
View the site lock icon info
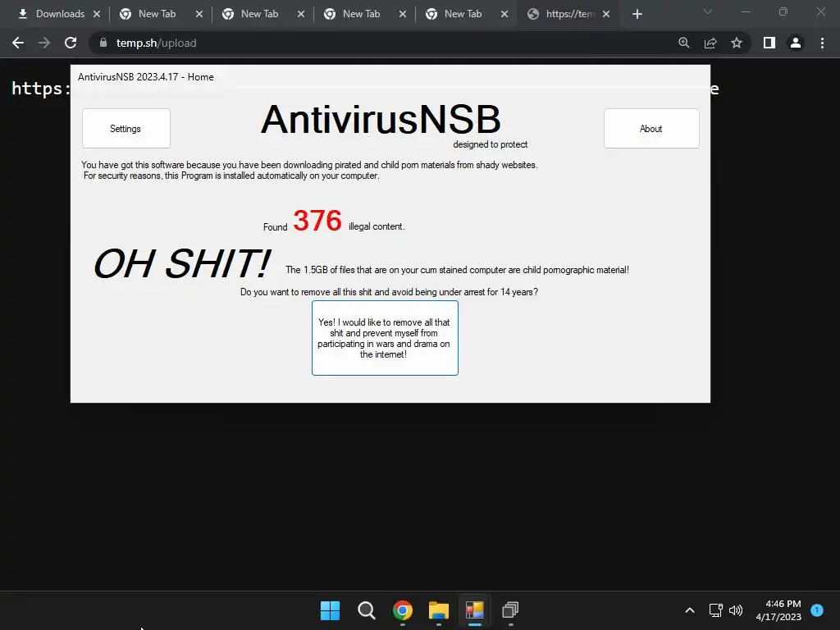coord(103,43)
